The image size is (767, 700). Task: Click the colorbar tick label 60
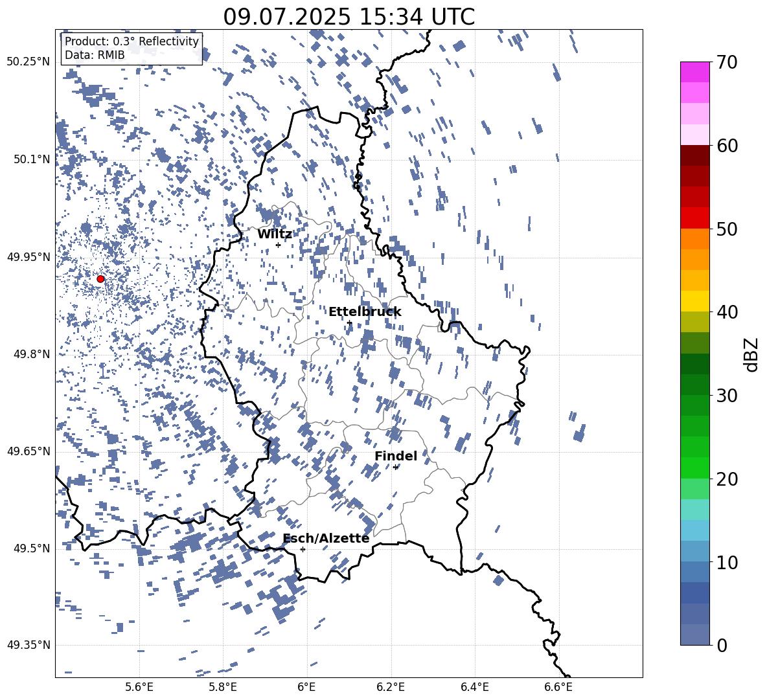727,146
